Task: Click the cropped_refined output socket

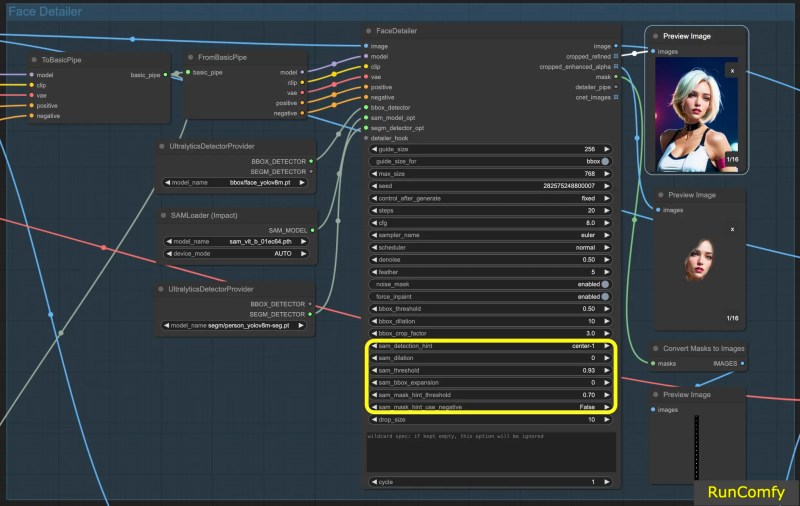Action: (x=616, y=56)
